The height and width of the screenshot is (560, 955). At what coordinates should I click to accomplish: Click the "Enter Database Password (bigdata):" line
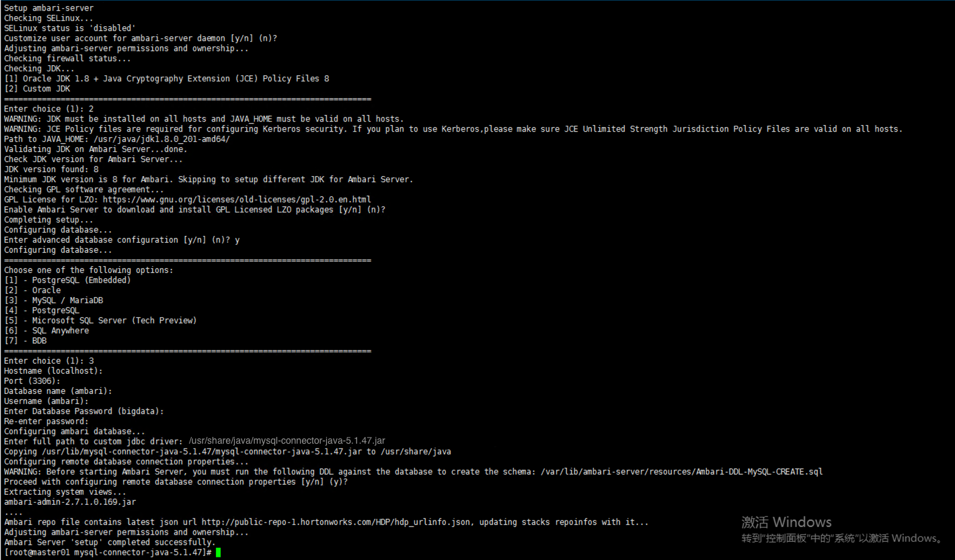[x=84, y=411]
